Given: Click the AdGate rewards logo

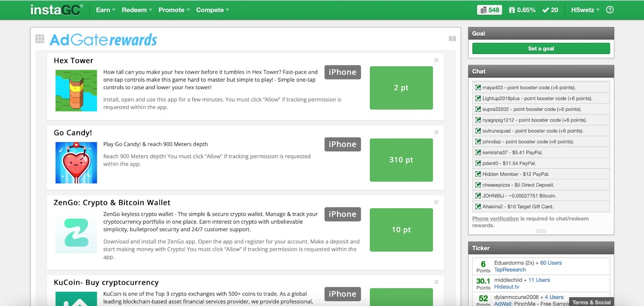Looking at the screenshot, I should pyautogui.click(x=103, y=39).
